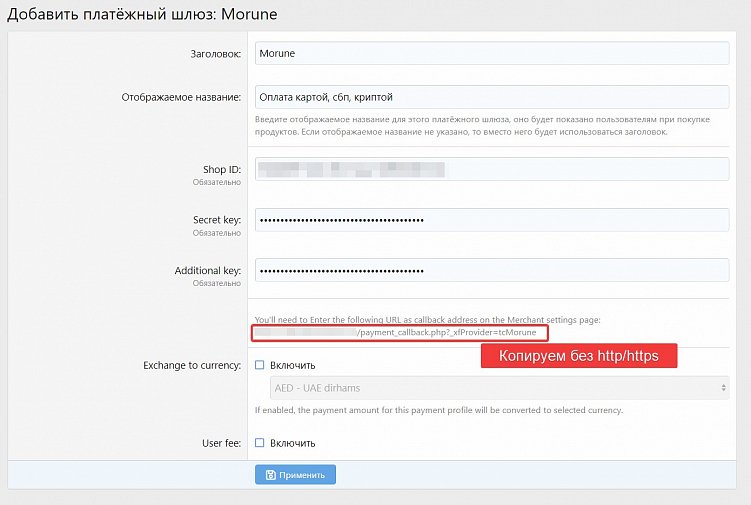The image size is (751, 505).
Task: Click into the Shop ID field
Action: pyautogui.click(x=492, y=169)
